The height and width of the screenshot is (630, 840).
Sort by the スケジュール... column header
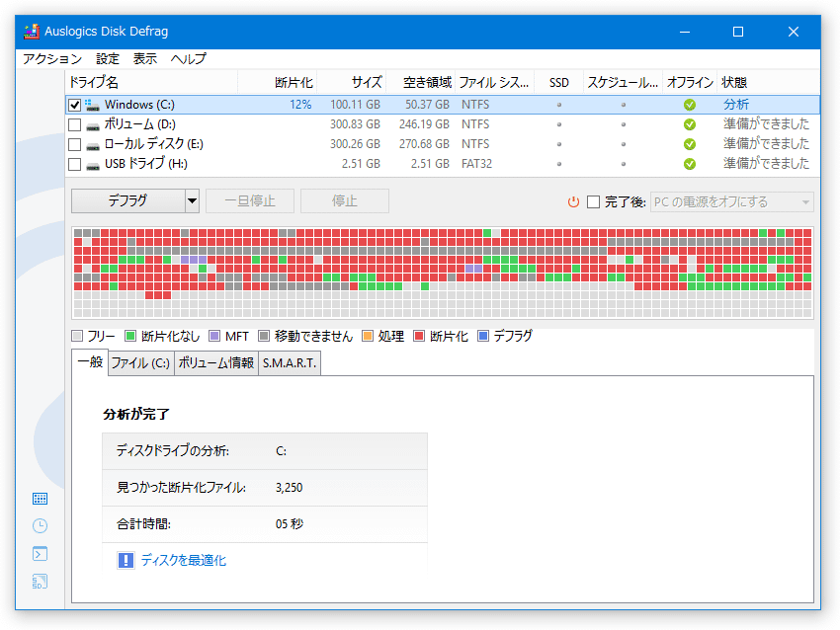pos(623,82)
